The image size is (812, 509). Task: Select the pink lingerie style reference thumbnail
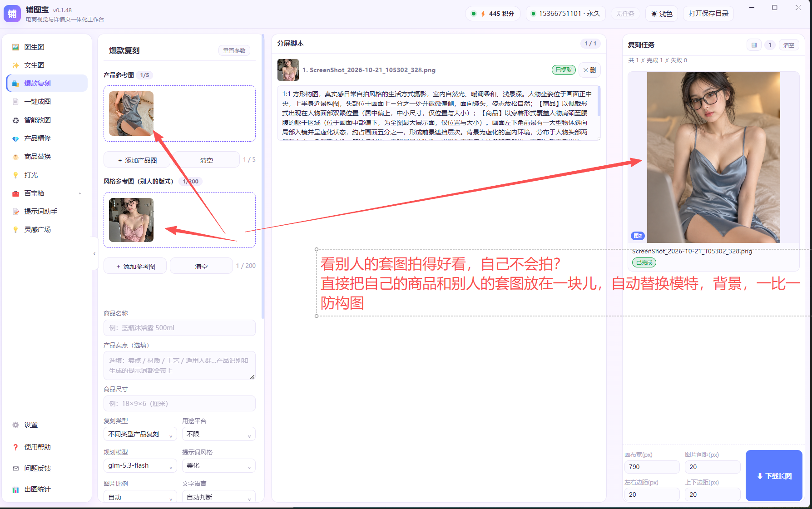[131, 220]
